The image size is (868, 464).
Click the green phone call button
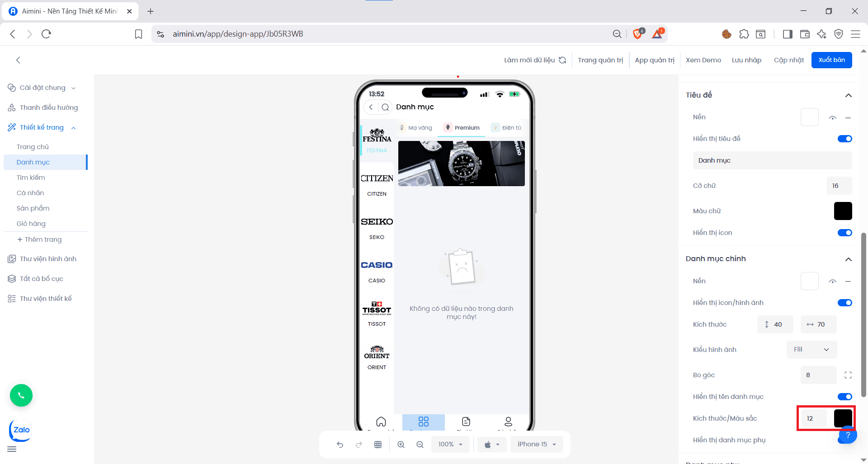(21, 395)
